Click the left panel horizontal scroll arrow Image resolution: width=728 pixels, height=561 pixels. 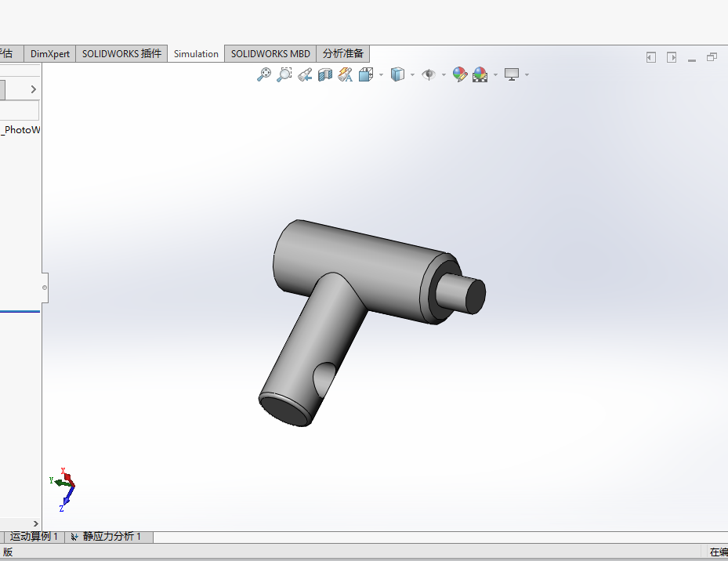(36, 524)
